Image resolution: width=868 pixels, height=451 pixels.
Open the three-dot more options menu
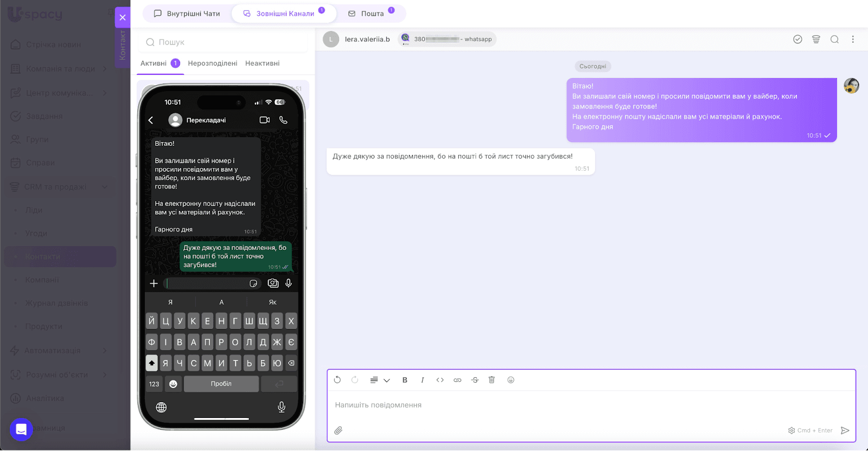(x=853, y=39)
